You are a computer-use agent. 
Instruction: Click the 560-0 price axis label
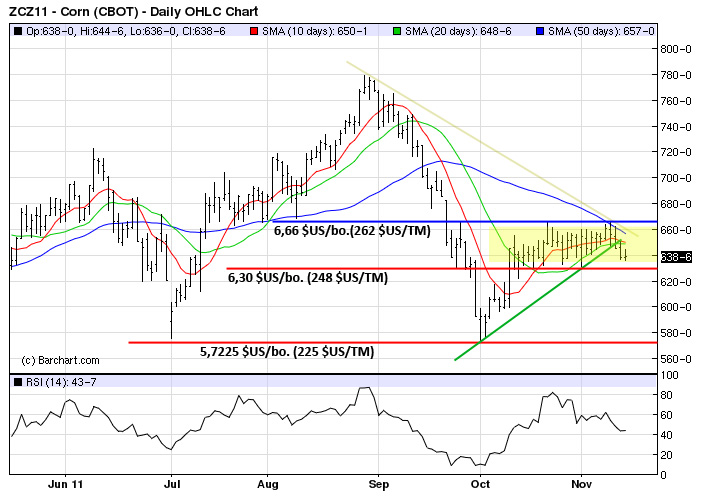click(x=676, y=359)
